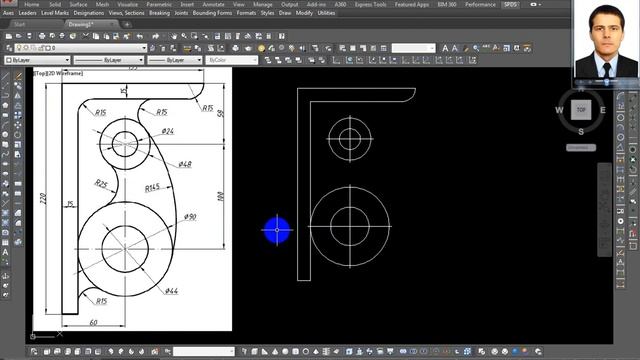Click the Cone solid icon in bottom toolbar
The height and width of the screenshot is (360, 640).
[x=275, y=351]
